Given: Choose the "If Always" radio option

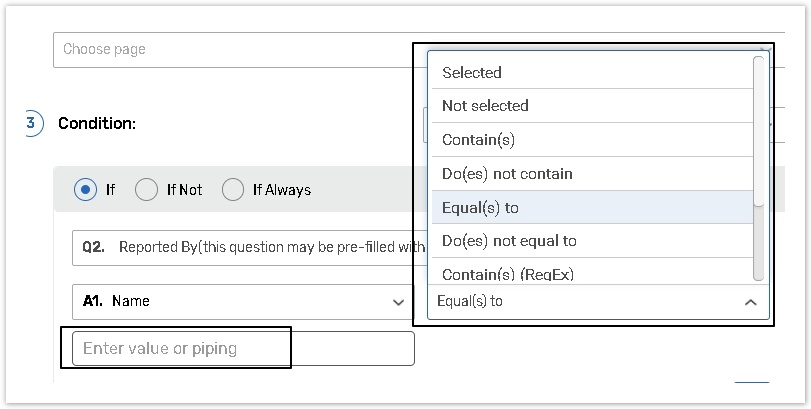Looking at the screenshot, I should [233, 189].
